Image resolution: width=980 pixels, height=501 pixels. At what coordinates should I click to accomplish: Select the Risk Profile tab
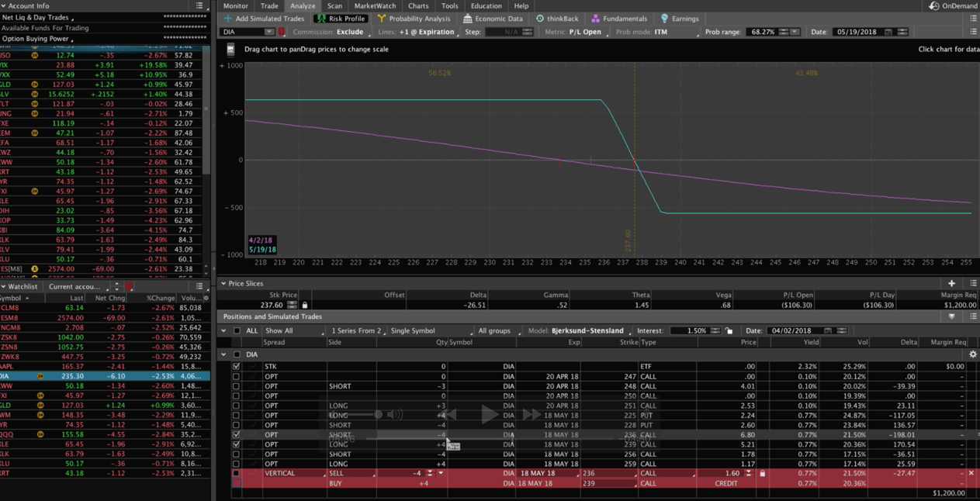[x=340, y=19]
